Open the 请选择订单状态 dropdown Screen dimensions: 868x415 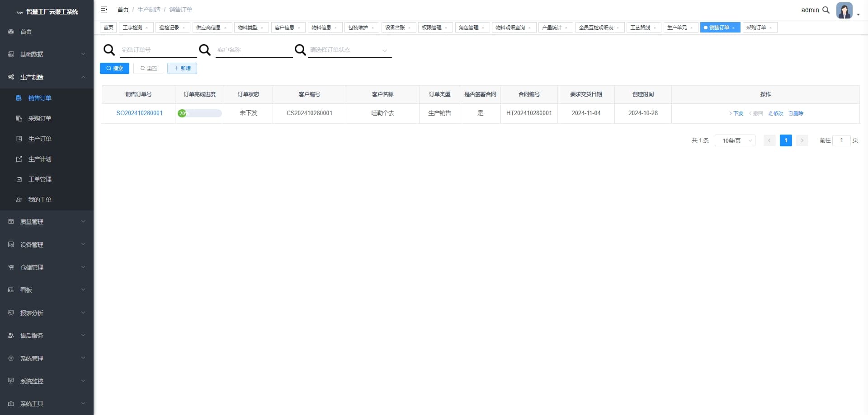(349, 50)
